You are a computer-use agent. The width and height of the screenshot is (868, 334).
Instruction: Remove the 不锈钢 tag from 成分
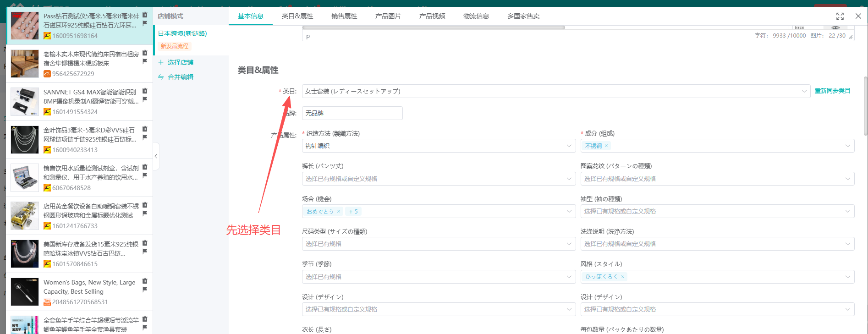(x=606, y=146)
